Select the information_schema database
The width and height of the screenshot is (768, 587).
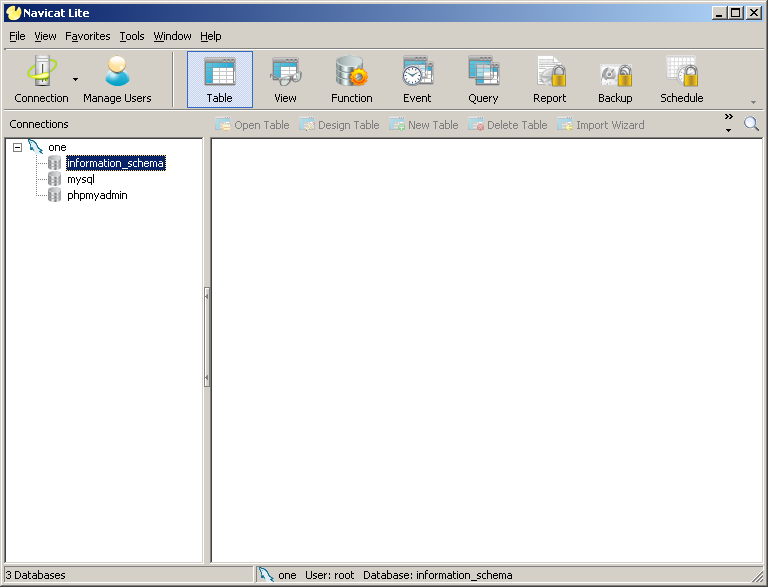pyautogui.click(x=116, y=163)
